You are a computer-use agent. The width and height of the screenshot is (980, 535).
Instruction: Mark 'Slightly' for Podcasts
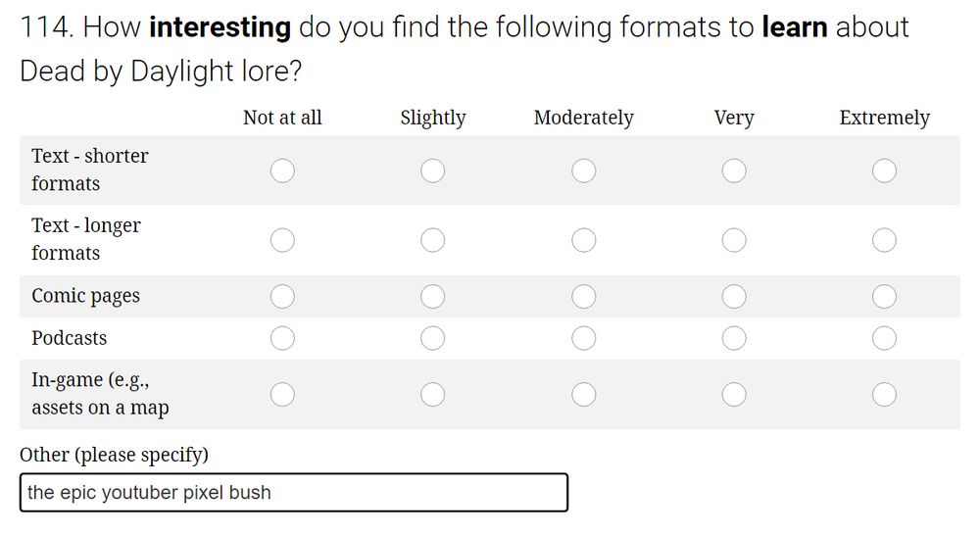click(432, 338)
